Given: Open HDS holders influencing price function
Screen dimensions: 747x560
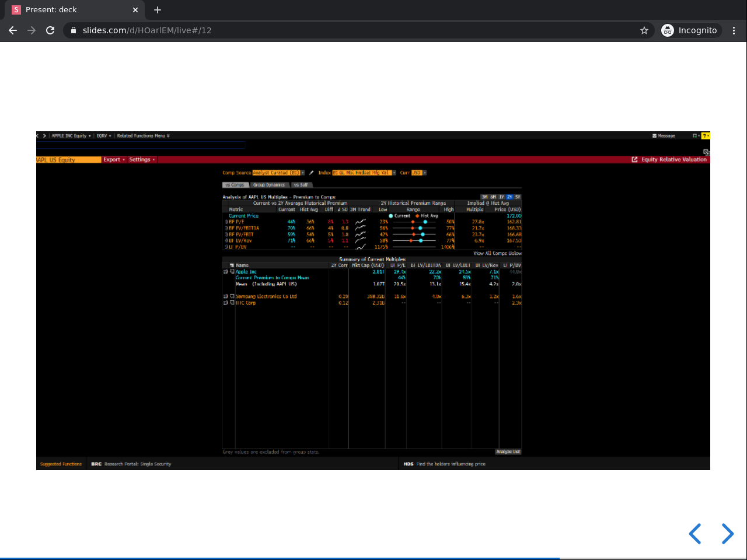Looking at the screenshot, I should (x=444, y=464).
